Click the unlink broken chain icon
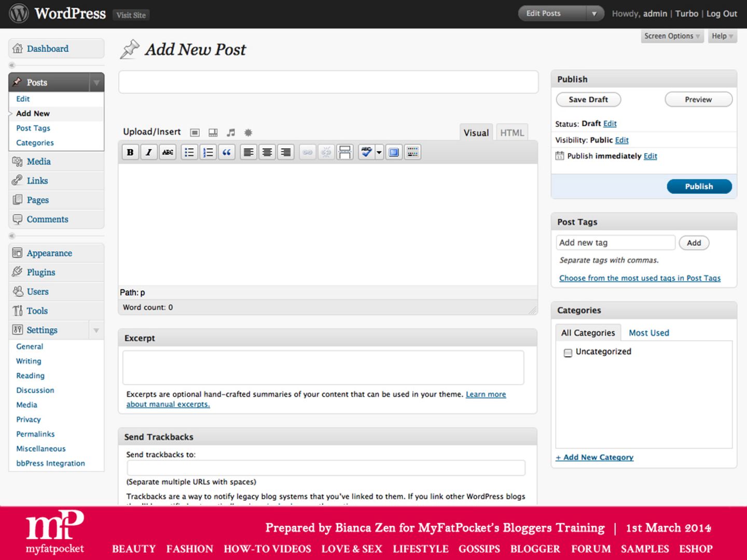The width and height of the screenshot is (747, 560). pyautogui.click(x=326, y=152)
